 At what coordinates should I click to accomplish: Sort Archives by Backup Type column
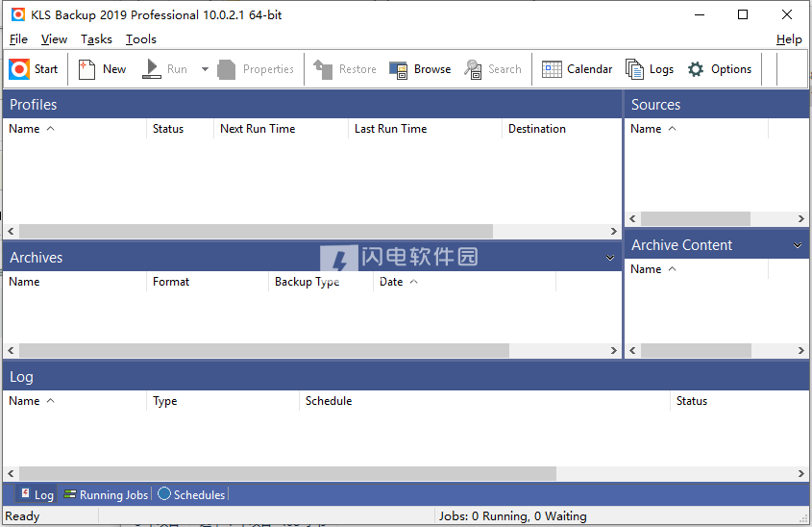tap(321, 282)
